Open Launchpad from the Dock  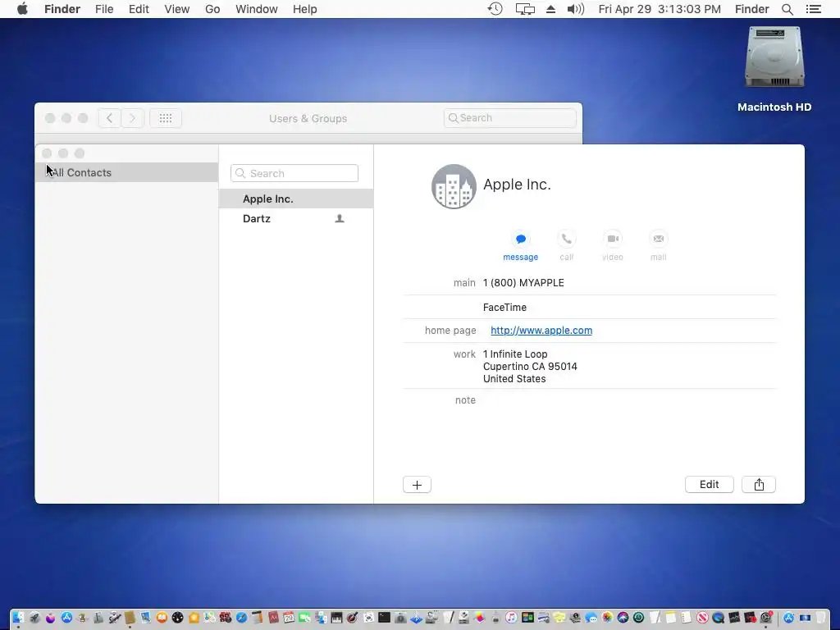(34, 618)
